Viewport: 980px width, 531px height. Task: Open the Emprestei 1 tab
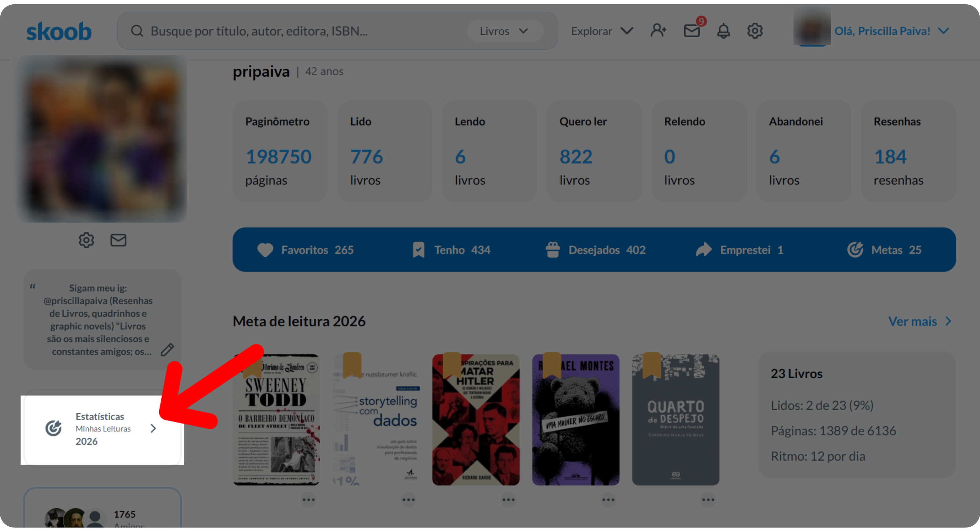point(740,250)
